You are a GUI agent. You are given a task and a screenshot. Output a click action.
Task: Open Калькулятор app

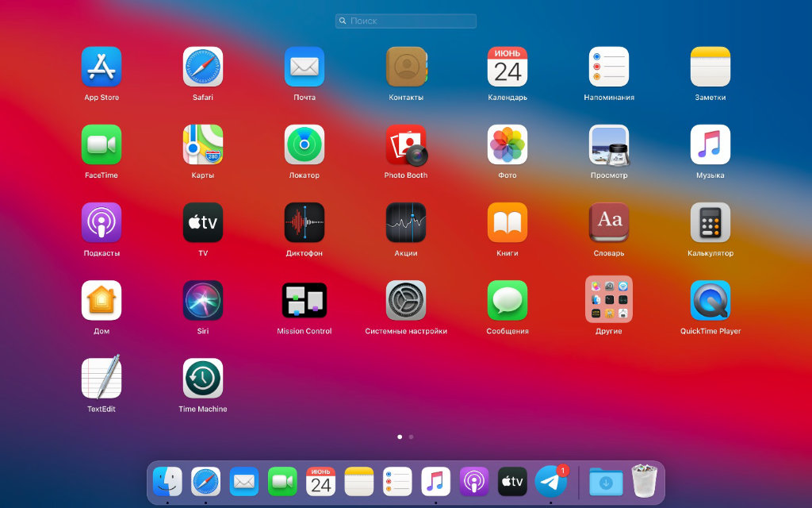(710, 222)
